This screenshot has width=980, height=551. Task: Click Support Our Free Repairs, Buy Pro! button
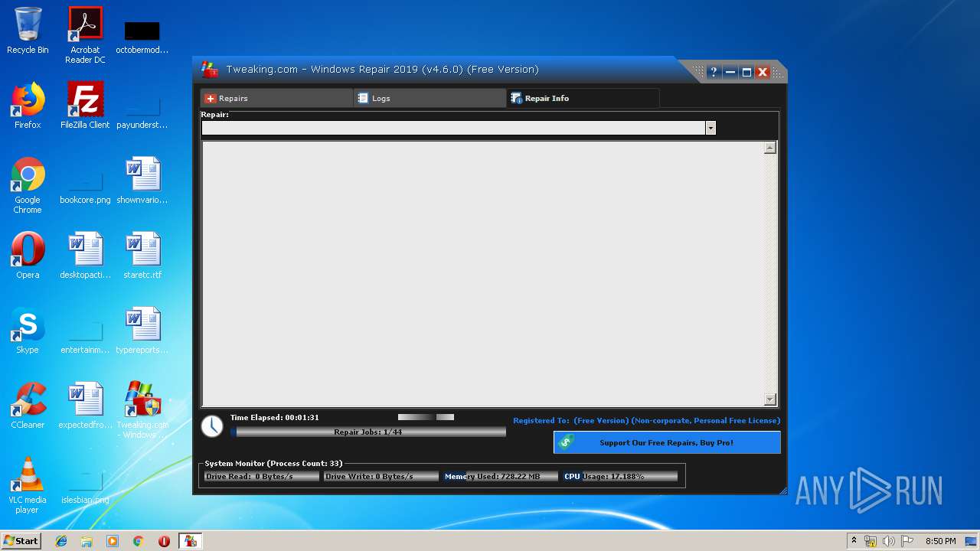pos(667,442)
